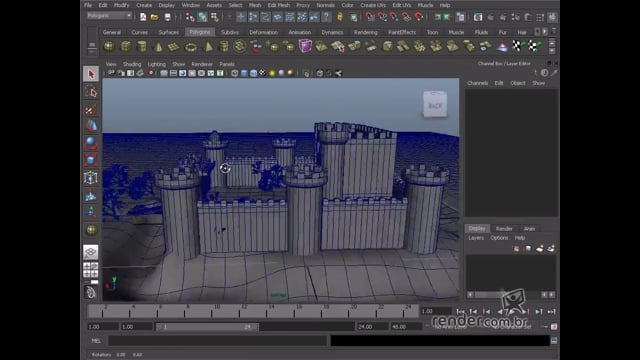
Task: Activate the Rotate tool (sphere icon)
Action: click(91, 143)
